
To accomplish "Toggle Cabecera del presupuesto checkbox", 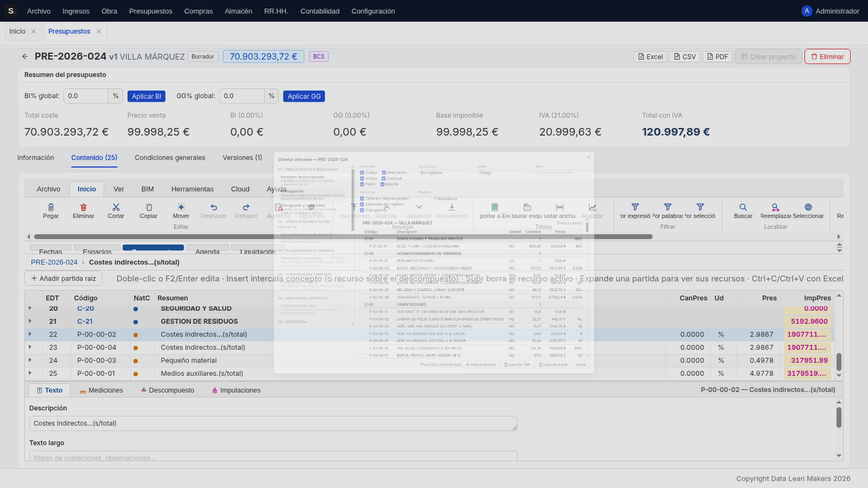I will (x=362, y=198).
